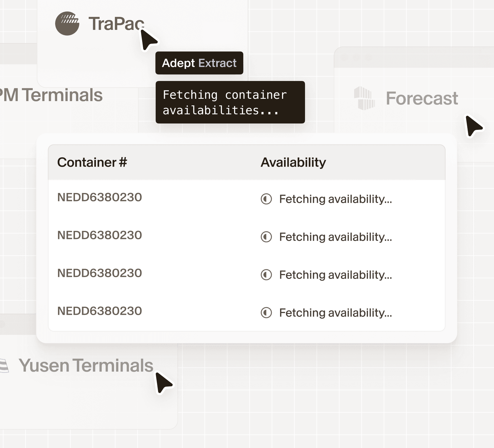The height and width of the screenshot is (448, 494).
Task: Click the Container # column header
Action: coord(92,162)
